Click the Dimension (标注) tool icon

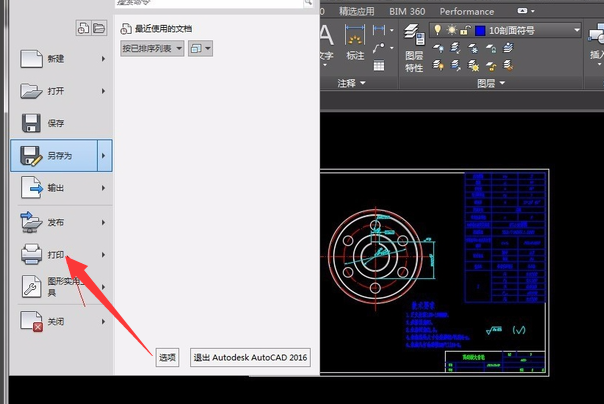click(x=355, y=35)
